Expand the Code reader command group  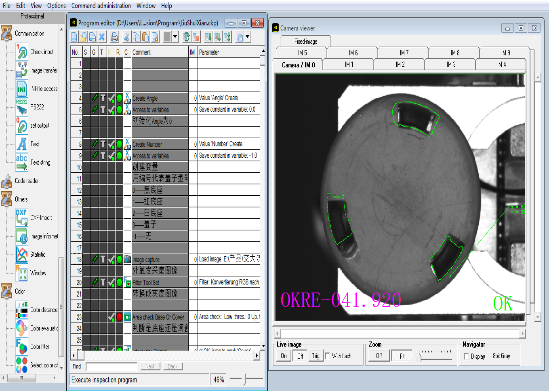click(x=6, y=181)
